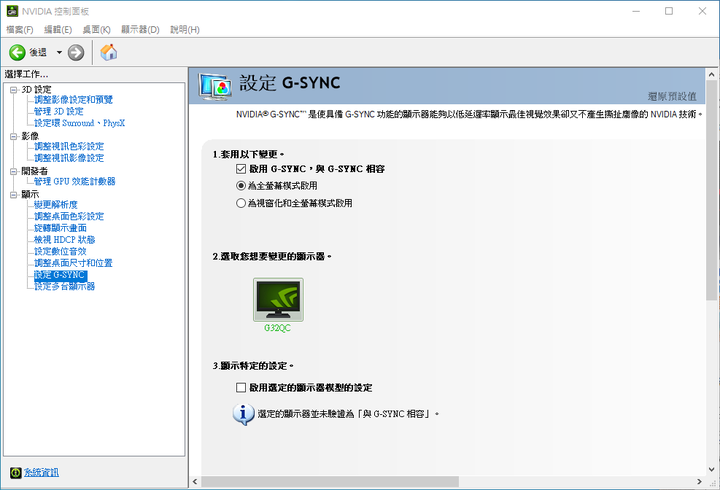
Task: Click the green Back arrow icon
Action: click(x=17, y=52)
